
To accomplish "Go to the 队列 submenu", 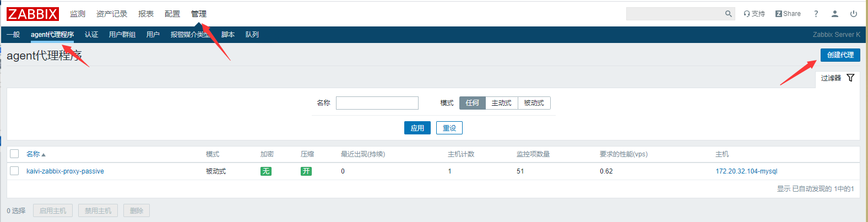I will pos(252,35).
